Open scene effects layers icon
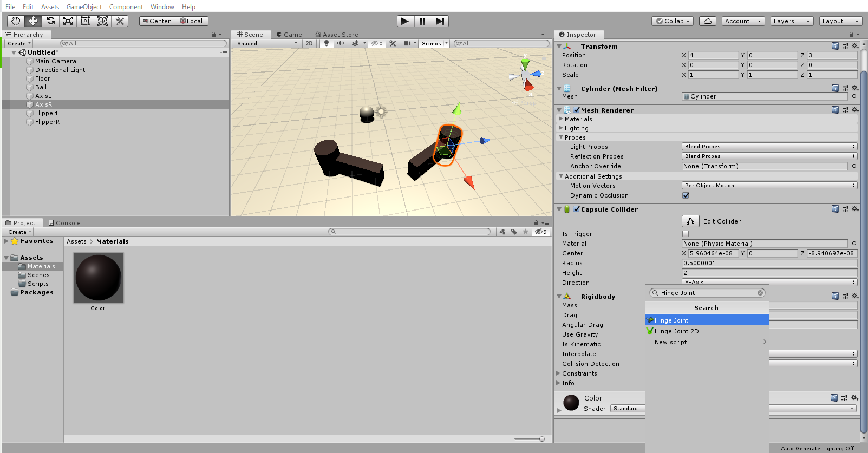The image size is (868, 453). pyautogui.click(x=355, y=43)
